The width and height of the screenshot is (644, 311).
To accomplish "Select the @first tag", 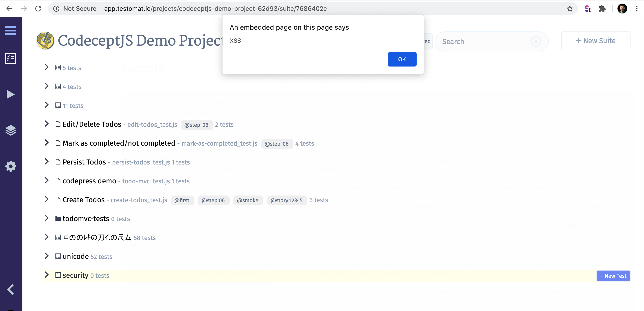I will (x=182, y=200).
